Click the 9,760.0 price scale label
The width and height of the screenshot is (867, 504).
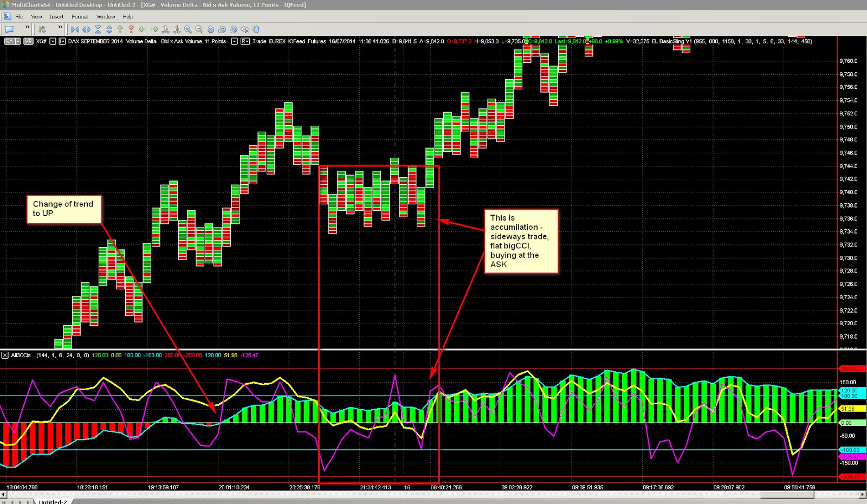tap(849, 61)
